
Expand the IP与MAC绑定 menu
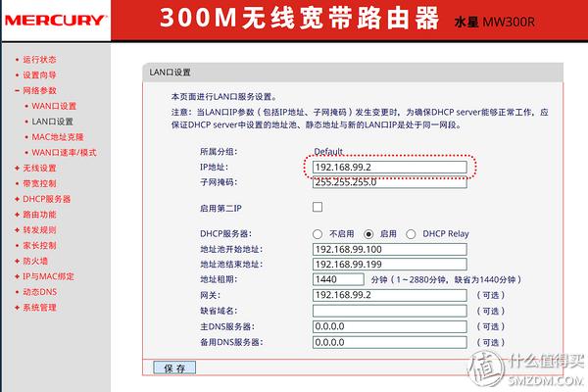click(x=48, y=276)
